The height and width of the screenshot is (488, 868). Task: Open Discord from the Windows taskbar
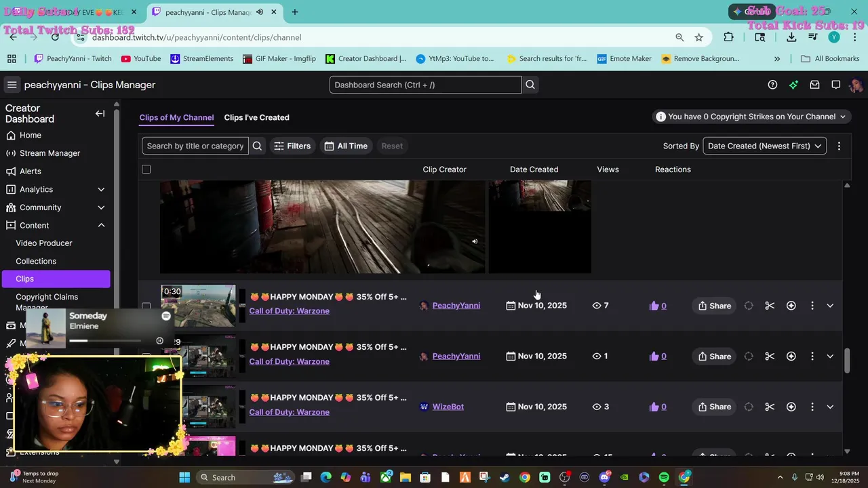[604, 477]
